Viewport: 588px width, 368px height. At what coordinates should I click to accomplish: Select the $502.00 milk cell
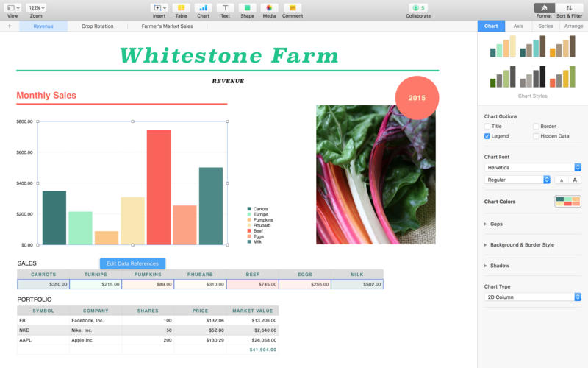tap(357, 284)
